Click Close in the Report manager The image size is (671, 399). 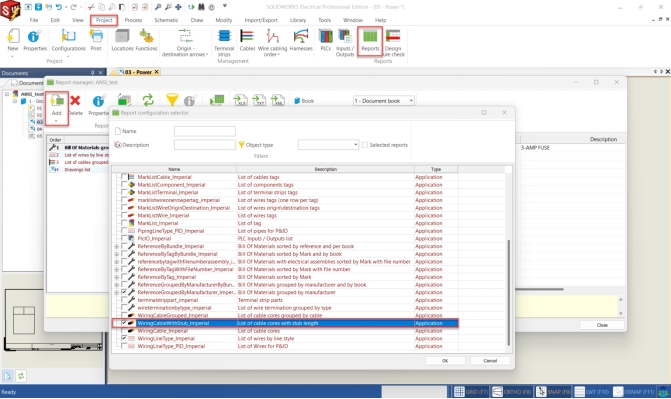[x=602, y=325]
